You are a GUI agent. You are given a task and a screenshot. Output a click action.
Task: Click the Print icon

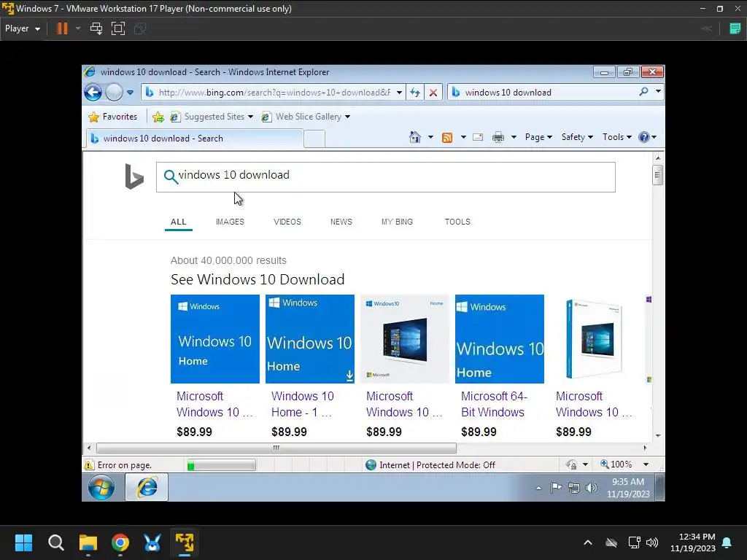(498, 137)
